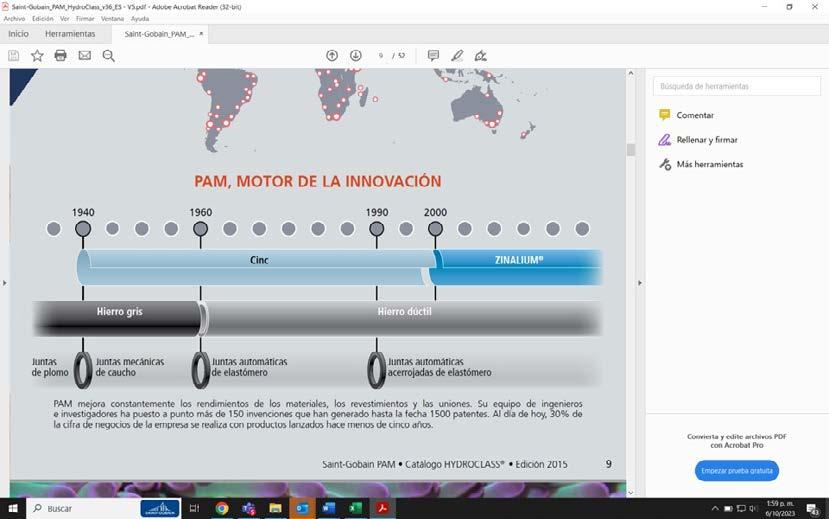This screenshot has height=519, width=829.
Task: Open Excel from the taskbar
Action: click(355, 508)
